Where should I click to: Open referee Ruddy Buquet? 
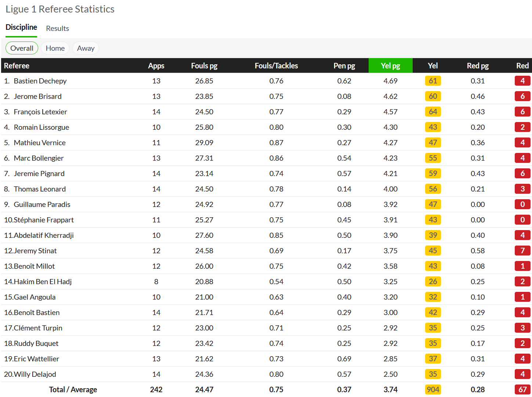[x=36, y=343]
